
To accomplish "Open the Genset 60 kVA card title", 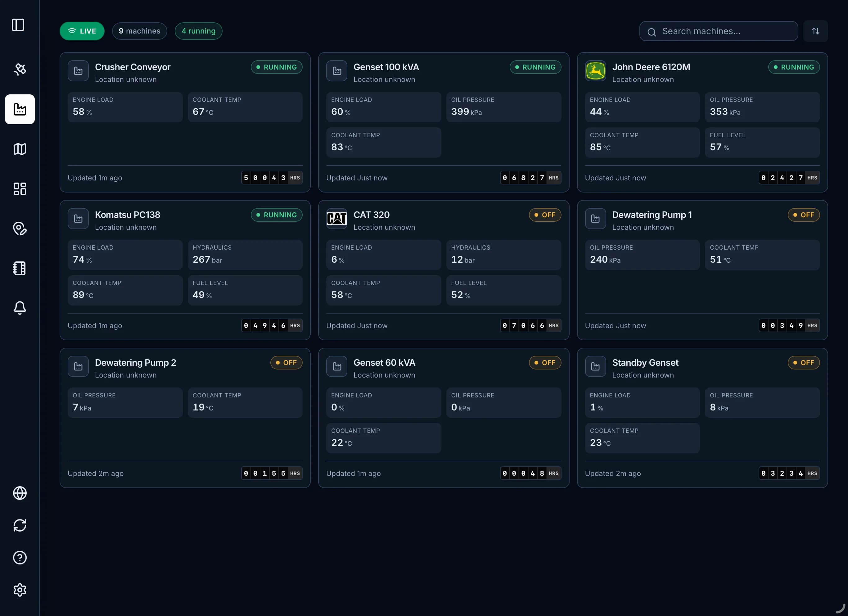I will click(384, 362).
